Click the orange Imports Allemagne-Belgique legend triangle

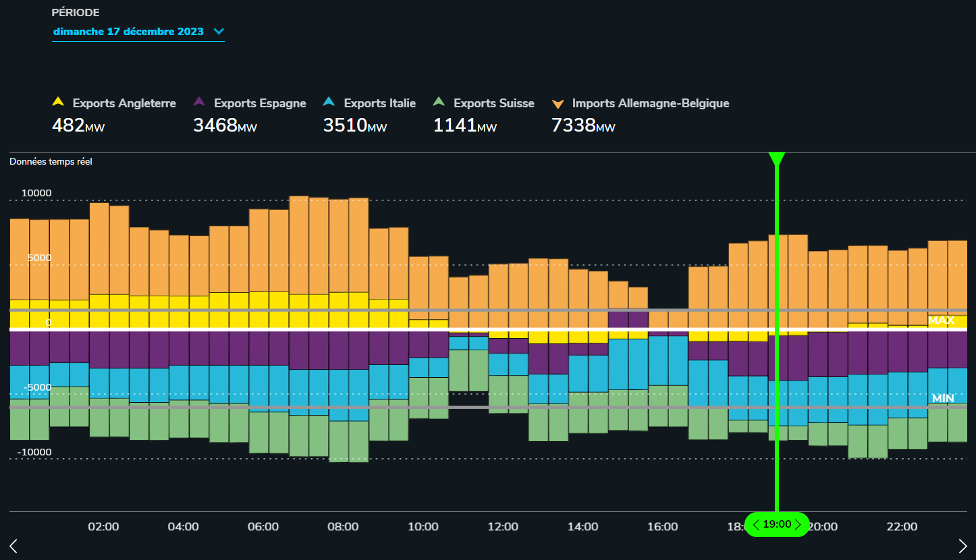[x=558, y=103]
